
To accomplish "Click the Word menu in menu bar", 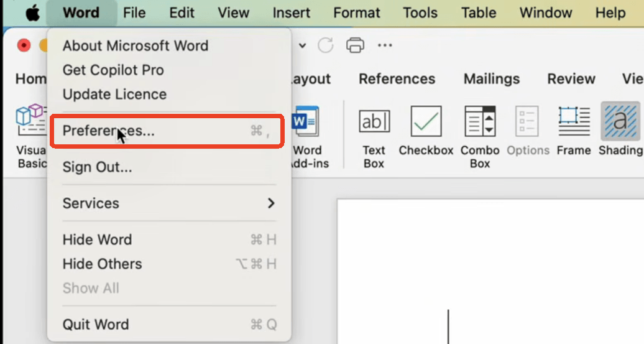I will point(81,12).
